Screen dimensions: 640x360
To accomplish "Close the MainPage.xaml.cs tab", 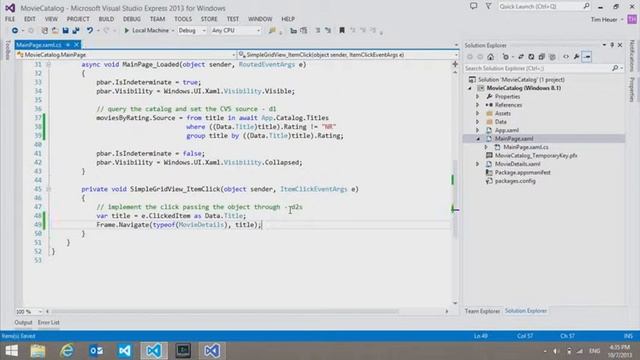I will click(x=76, y=44).
